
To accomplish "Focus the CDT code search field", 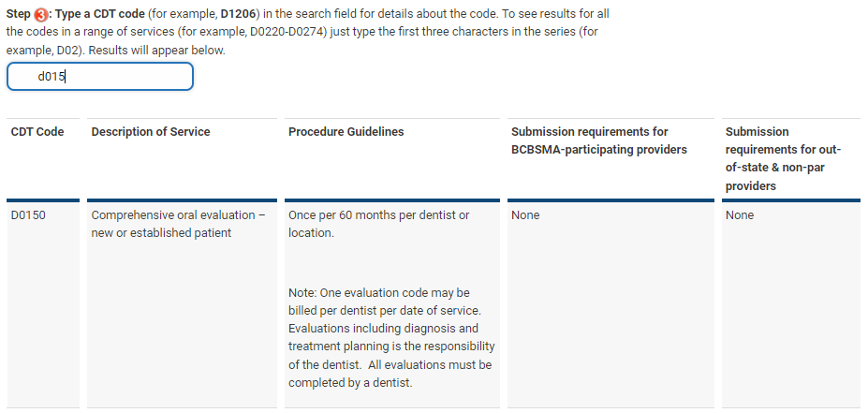I will tap(99, 77).
